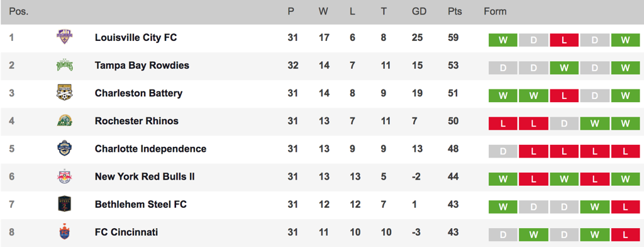Click Rochester Rhinos' first red L badge
This screenshot has height=247, width=644.
(x=502, y=123)
